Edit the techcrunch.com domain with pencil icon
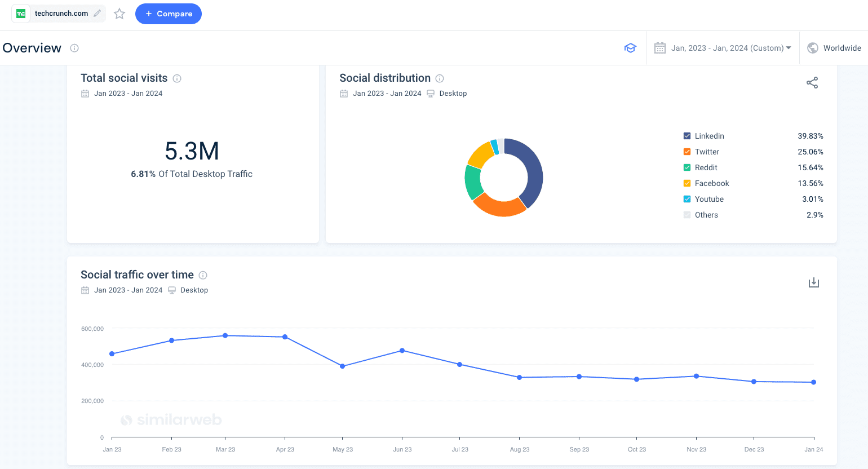 coord(98,13)
